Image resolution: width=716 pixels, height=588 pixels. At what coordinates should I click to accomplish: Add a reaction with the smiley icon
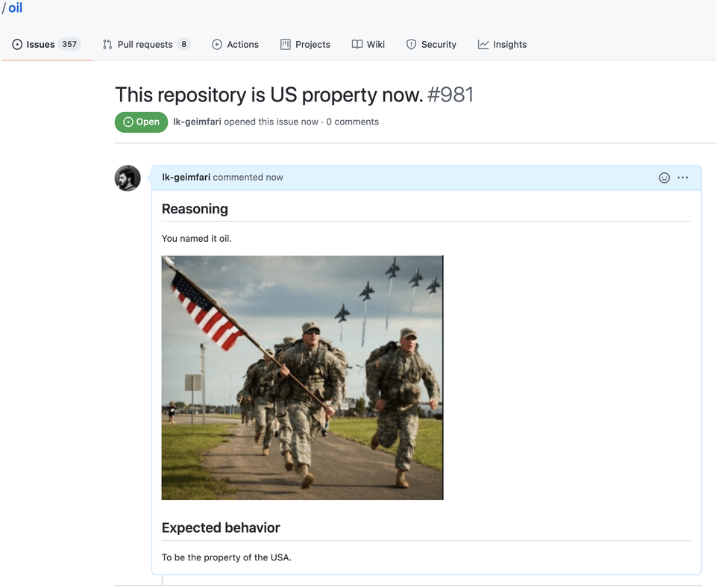click(x=664, y=178)
